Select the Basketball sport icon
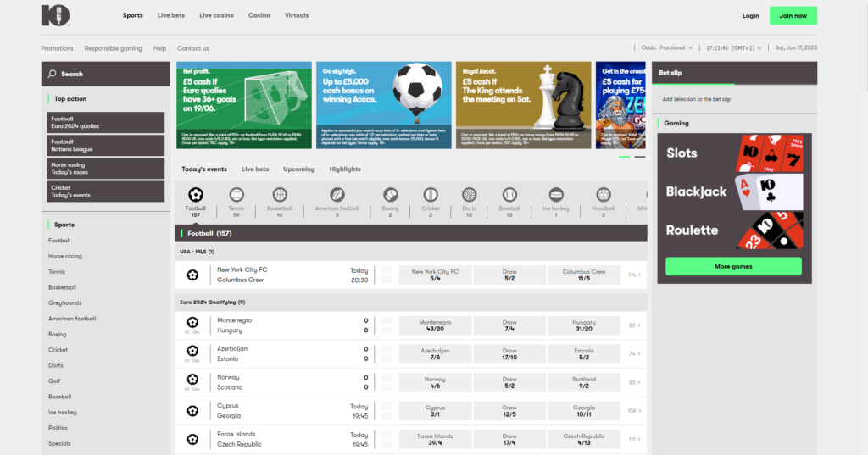868x455 pixels. click(x=280, y=195)
